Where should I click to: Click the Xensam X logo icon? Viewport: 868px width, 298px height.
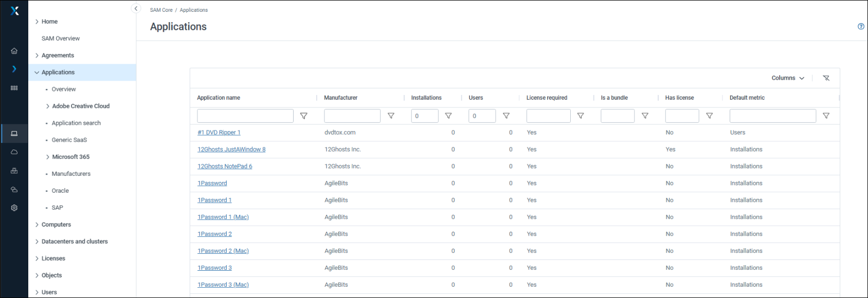[x=14, y=10]
